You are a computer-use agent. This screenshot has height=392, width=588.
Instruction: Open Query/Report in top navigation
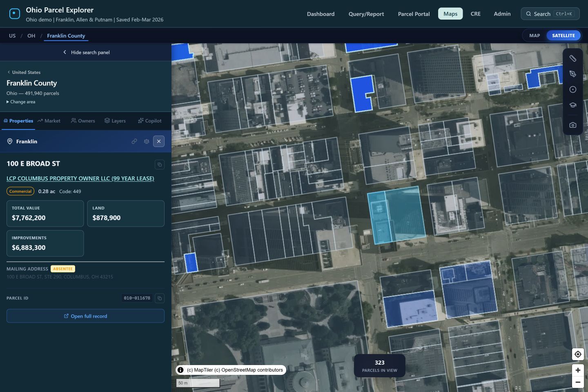pos(366,14)
